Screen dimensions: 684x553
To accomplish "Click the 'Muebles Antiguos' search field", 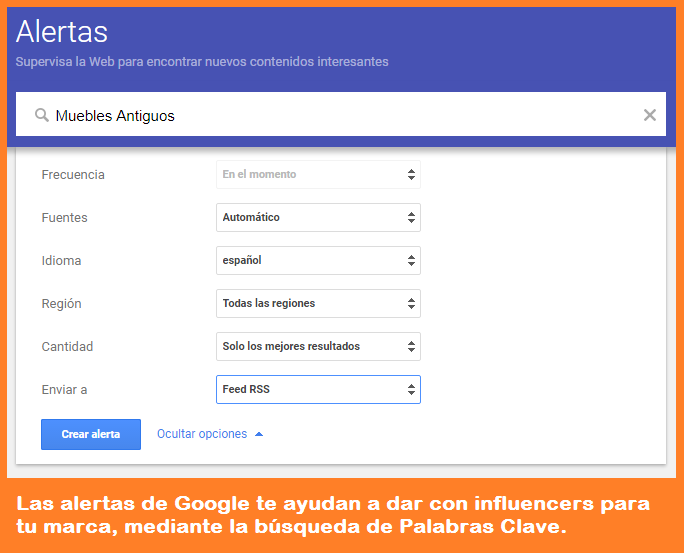I will (341, 114).
